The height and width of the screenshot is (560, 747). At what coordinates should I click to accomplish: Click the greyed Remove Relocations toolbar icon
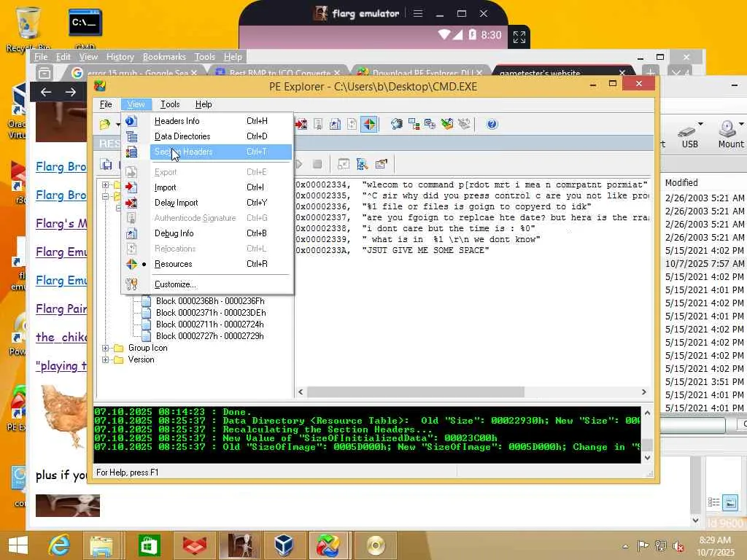coord(464,124)
